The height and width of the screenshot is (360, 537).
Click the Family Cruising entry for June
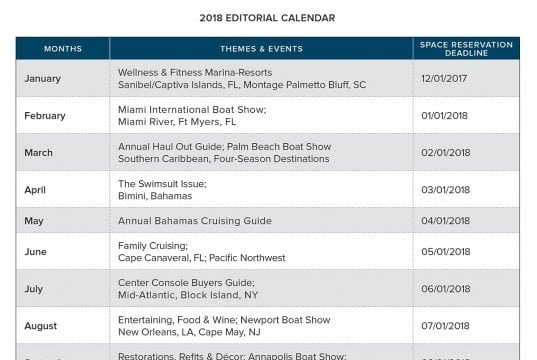[153, 246]
